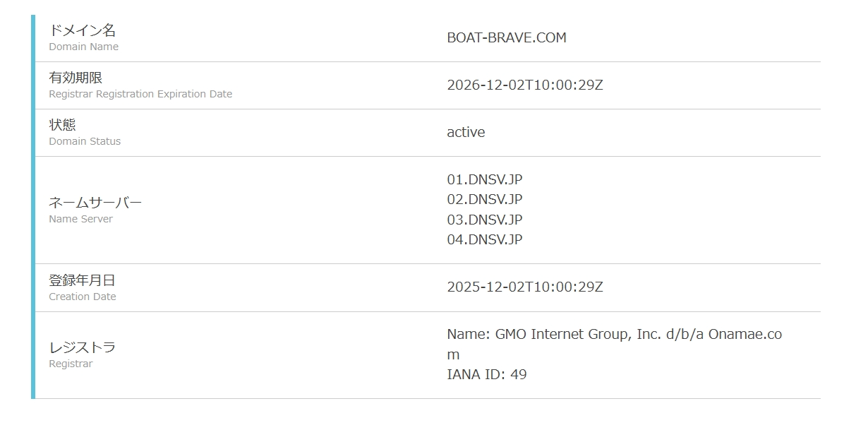Click the 'Domain Status' sublabel

85,141
